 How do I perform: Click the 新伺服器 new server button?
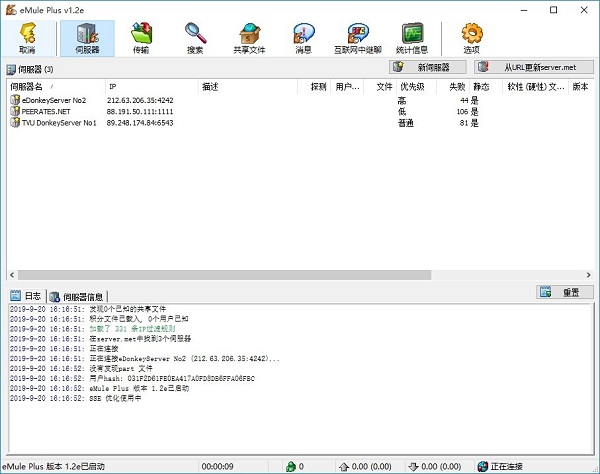[x=428, y=67]
